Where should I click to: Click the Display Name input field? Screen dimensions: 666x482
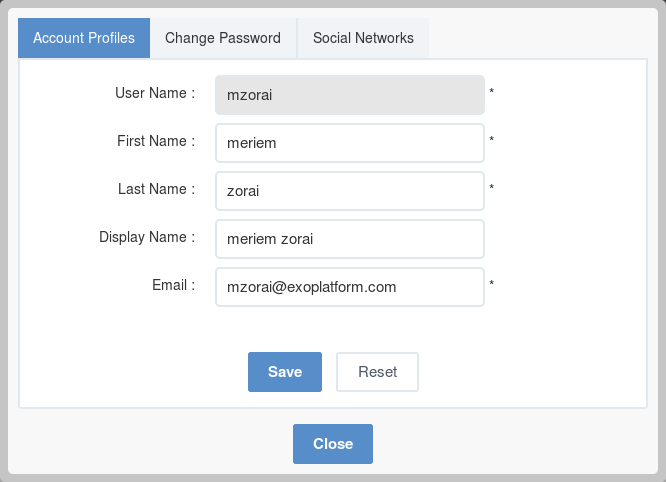(350, 239)
